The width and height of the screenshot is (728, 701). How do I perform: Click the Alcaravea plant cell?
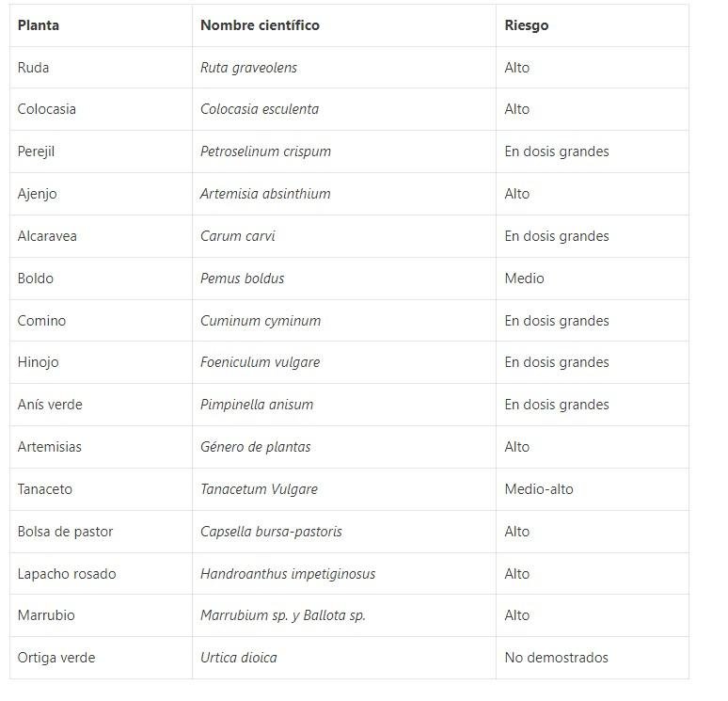pos(47,236)
